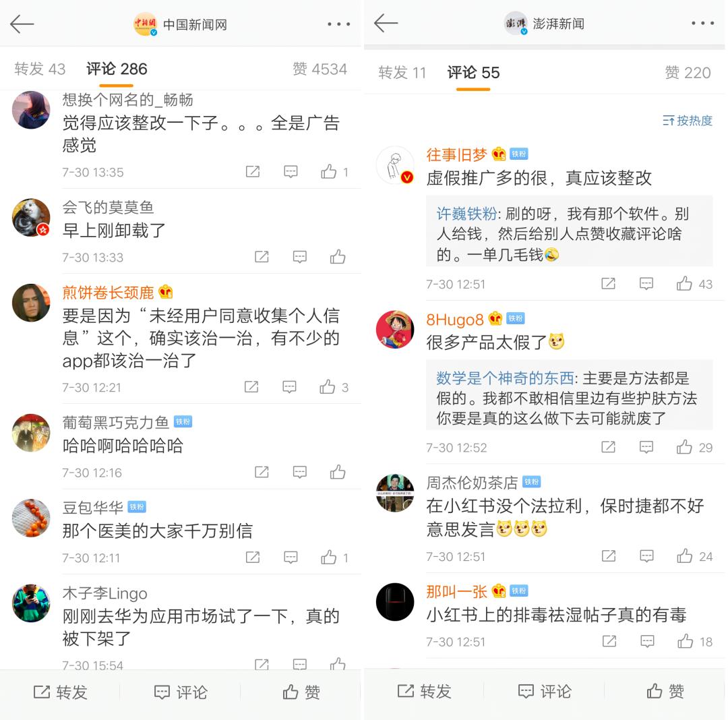Viewport: 728px width, 720px height.
Task: Open 木子李Lingo's avatar
Action: pos(31,603)
